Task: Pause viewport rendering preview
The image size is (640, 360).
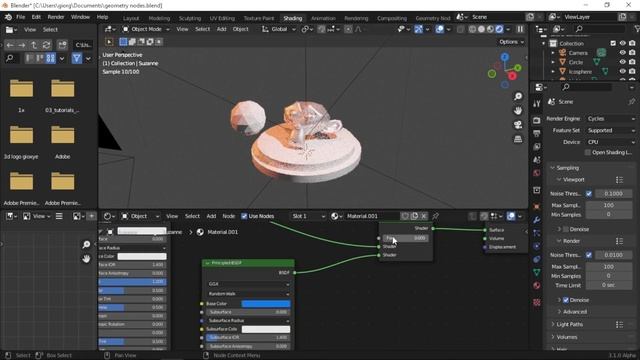Action: (520, 29)
